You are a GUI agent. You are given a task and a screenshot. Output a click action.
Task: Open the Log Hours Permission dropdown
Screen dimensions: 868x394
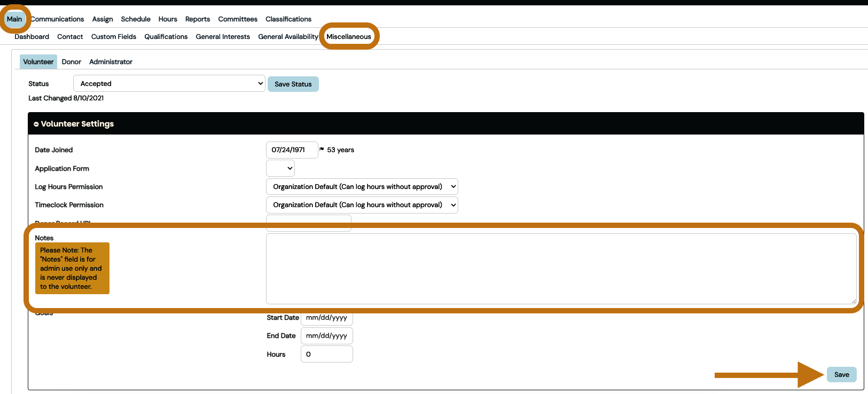point(362,187)
